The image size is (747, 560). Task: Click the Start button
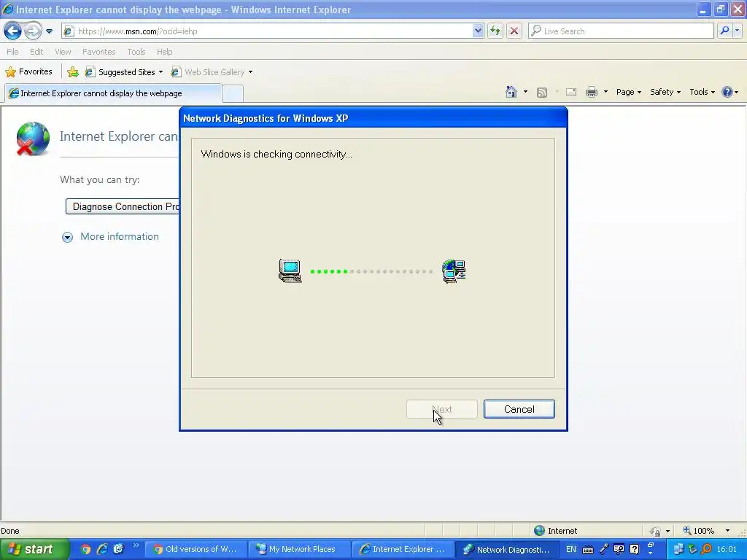[34, 549]
